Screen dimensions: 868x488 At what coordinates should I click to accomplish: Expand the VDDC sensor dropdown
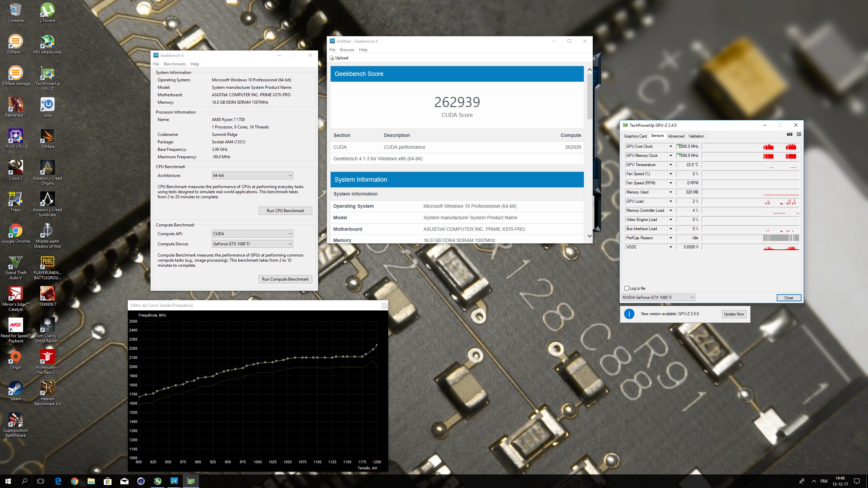pos(670,247)
